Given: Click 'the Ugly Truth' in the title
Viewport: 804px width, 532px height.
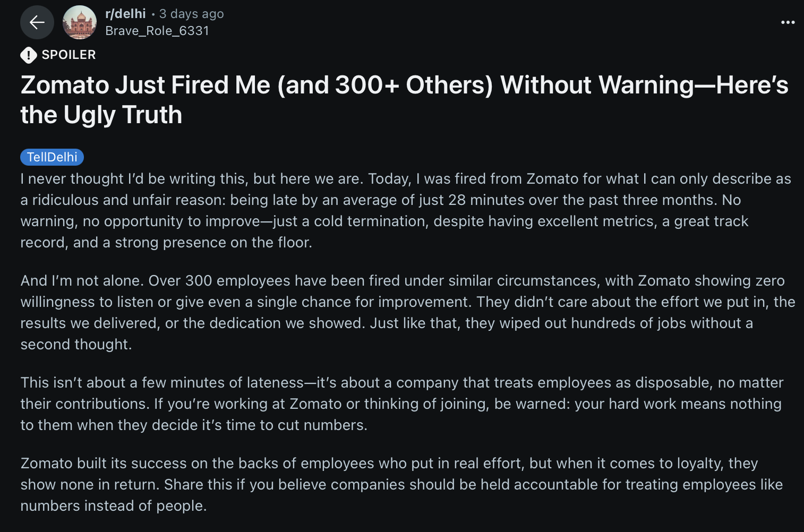Looking at the screenshot, I should 101,115.
